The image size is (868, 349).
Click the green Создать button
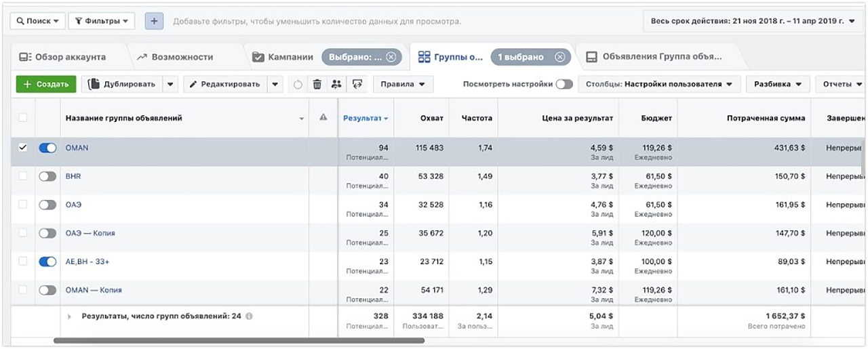point(46,85)
